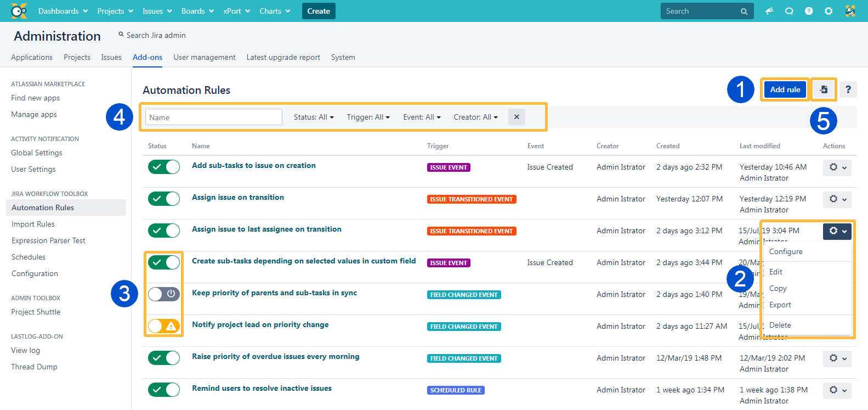Open View log in sidebar
The image size is (868, 410).
[25, 350]
